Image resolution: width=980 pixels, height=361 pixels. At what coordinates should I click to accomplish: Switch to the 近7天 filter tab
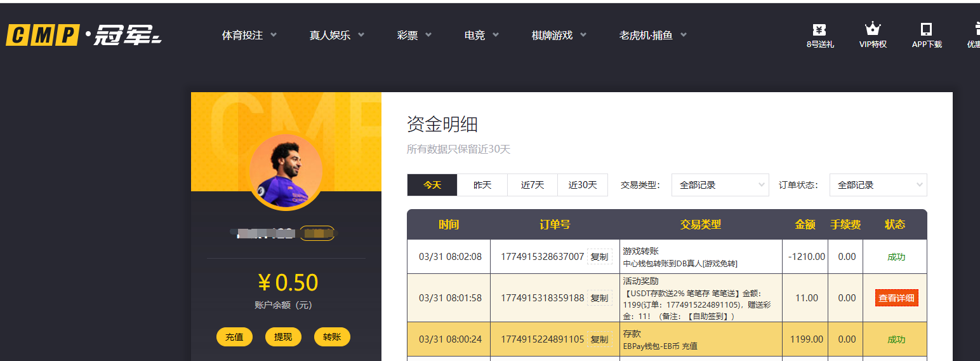click(x=533, y=185)
